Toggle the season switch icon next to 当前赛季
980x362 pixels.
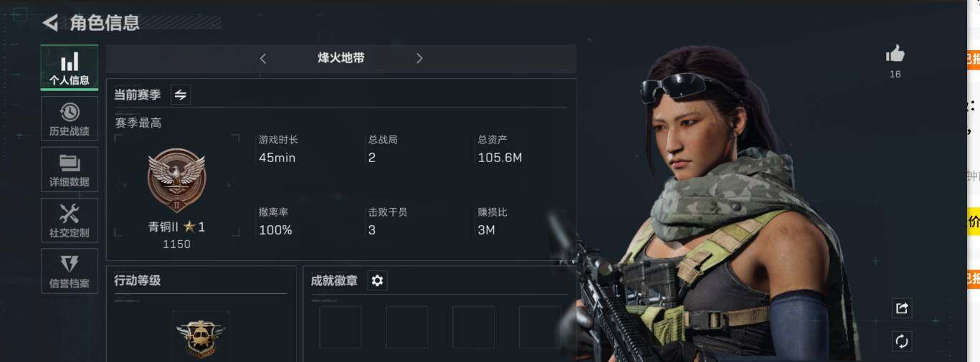point(181,95)
